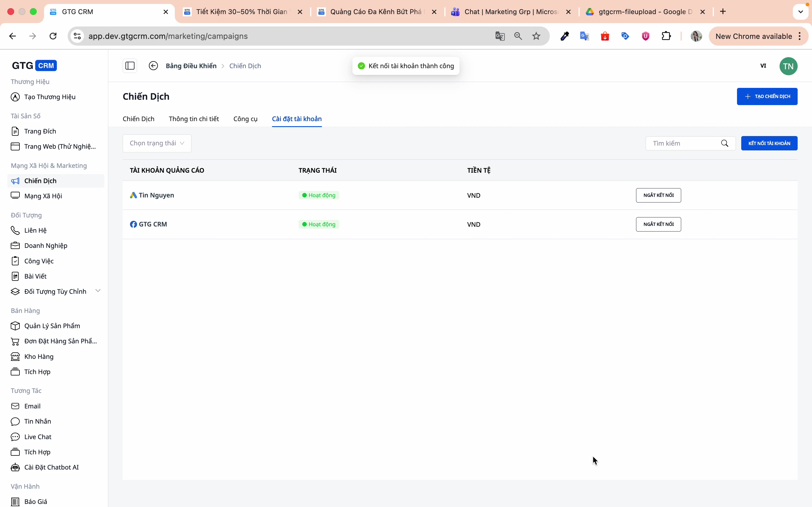Screen dimensions: 812x507
Task: Switch to Thông tin chi tiết tab
Action: [194, 119]
